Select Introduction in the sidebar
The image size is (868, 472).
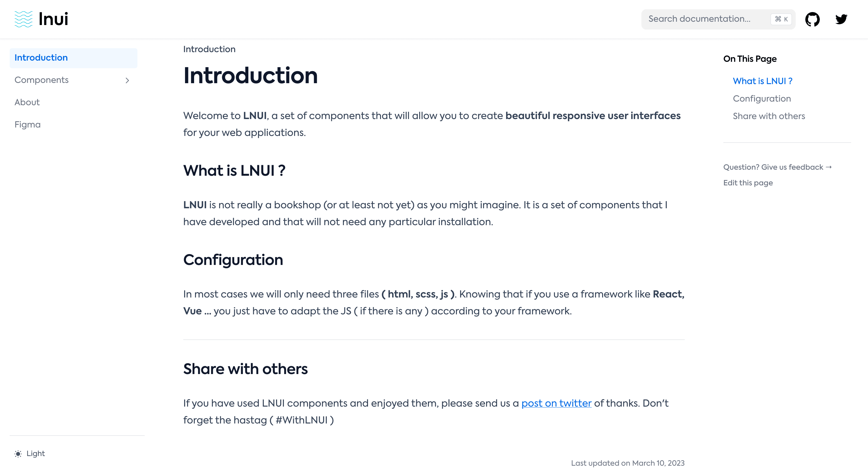(x=41, y=58)
